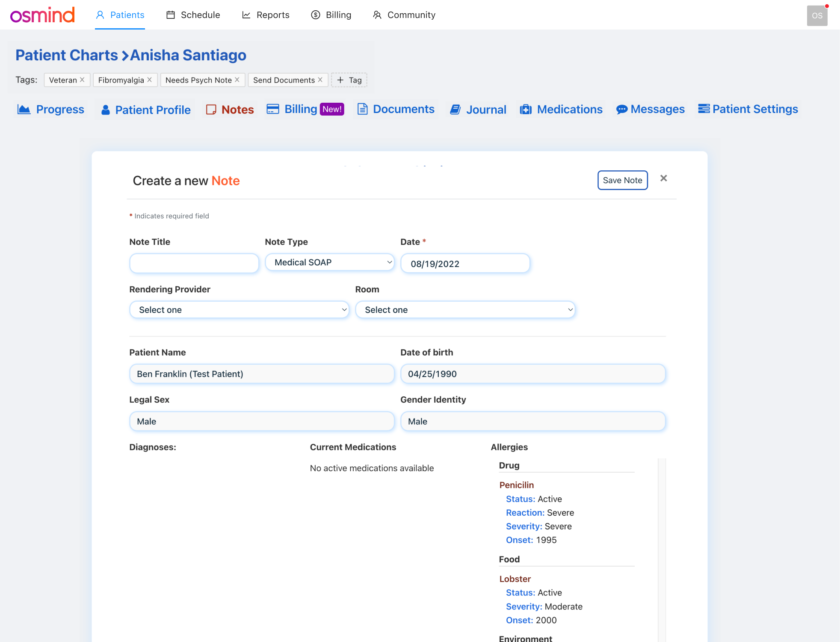Remove the Send Documents tag
Viewport: 840px width, 642px height.
[320, 80]
